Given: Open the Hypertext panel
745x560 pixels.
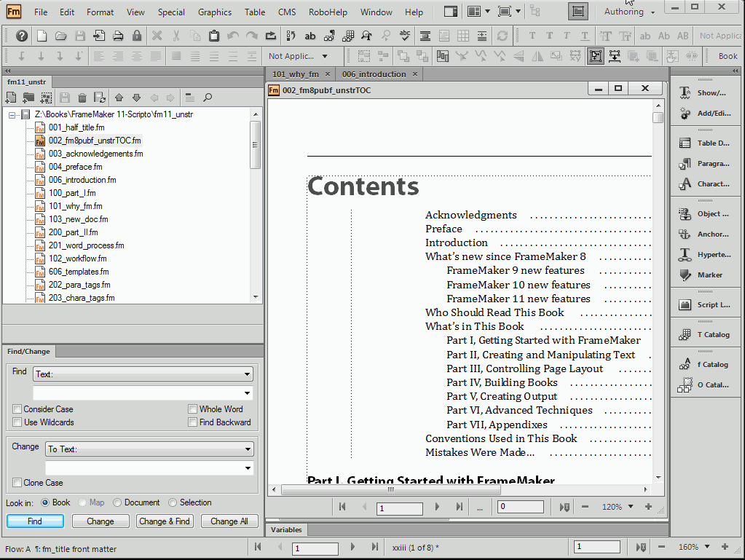Looking at the screenshot, I should 706,255.
